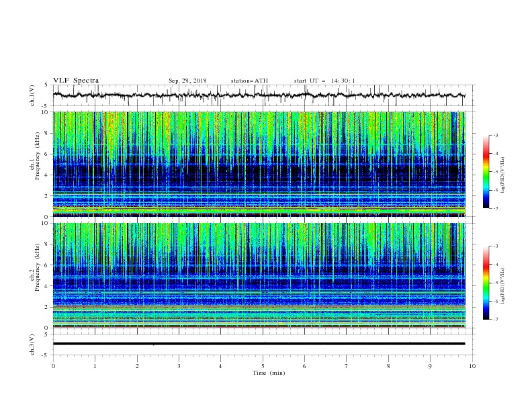Click the ch.1(V) waveform axis label
This screenshot has height=411, width=532.
point(32,95)
